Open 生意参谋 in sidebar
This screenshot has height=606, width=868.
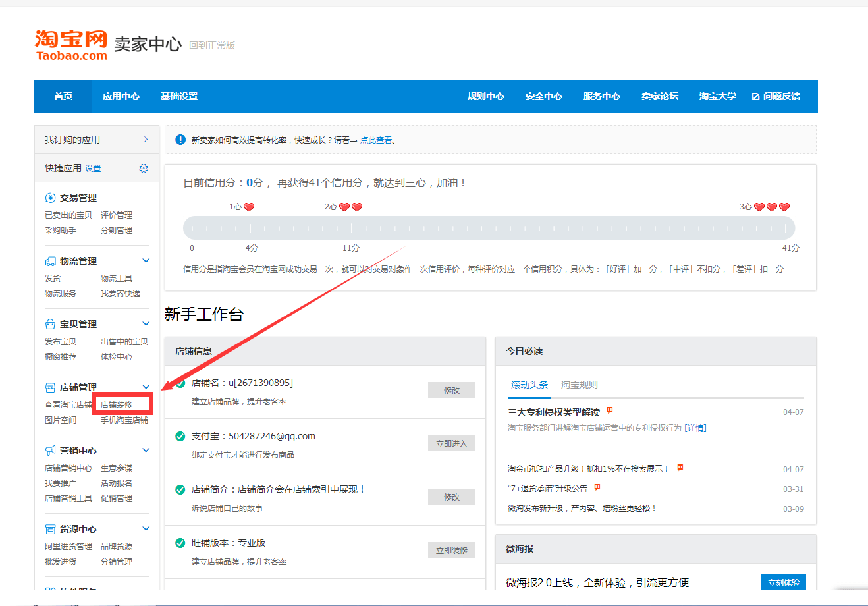pos(117,468)
